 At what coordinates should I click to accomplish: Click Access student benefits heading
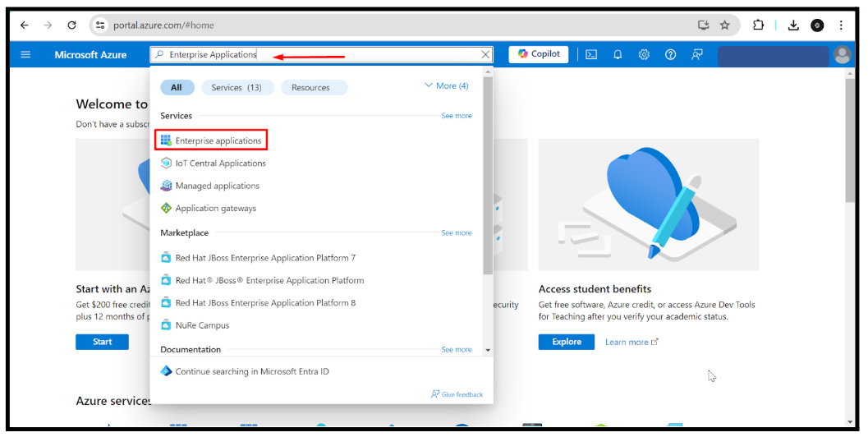[x=595, y=289]
